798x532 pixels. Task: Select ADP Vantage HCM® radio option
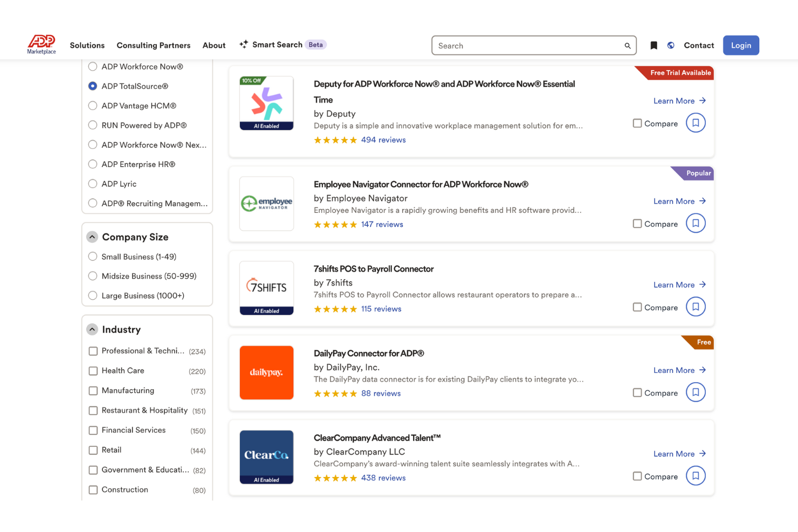tap(93, 106)
